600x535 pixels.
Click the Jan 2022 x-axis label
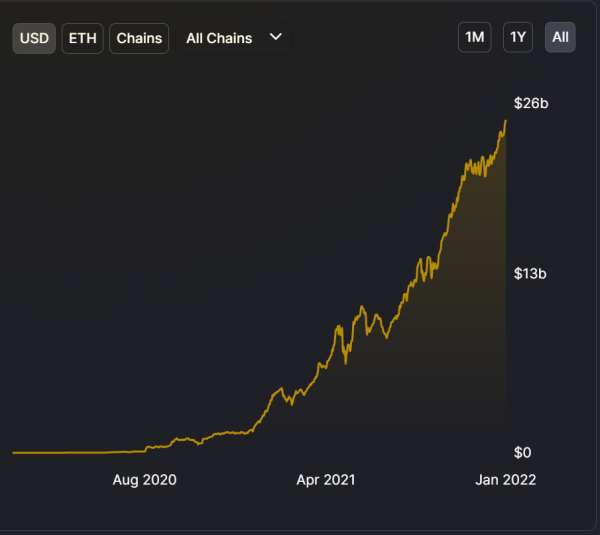(505, 480)
